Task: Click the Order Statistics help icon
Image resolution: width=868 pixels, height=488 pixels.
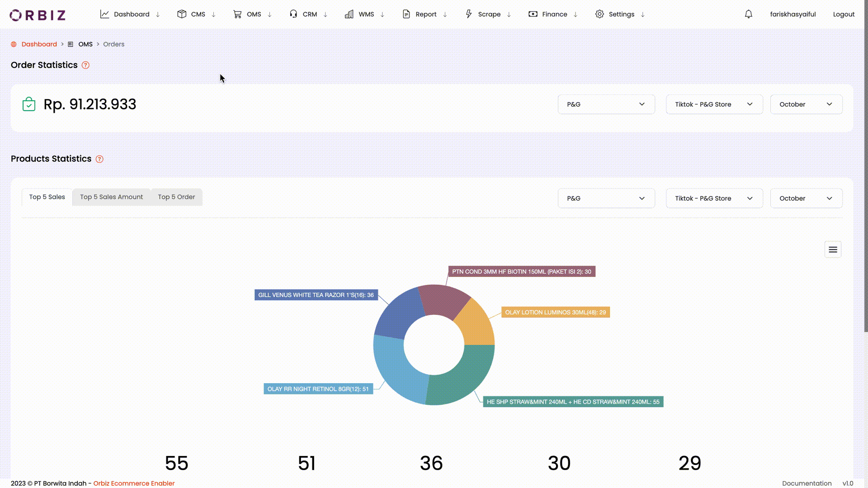Action: [x=85, y=65]
